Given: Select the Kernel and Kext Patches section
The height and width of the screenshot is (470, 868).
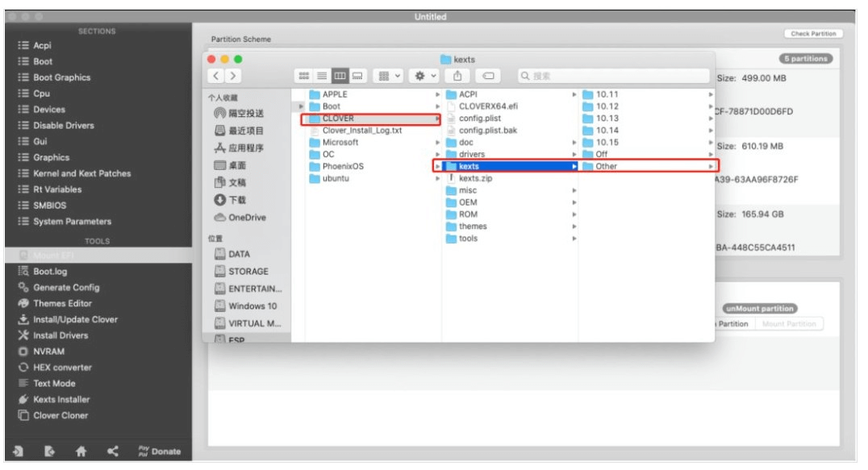Looking at the screenshot, I should tap(81, 173).
